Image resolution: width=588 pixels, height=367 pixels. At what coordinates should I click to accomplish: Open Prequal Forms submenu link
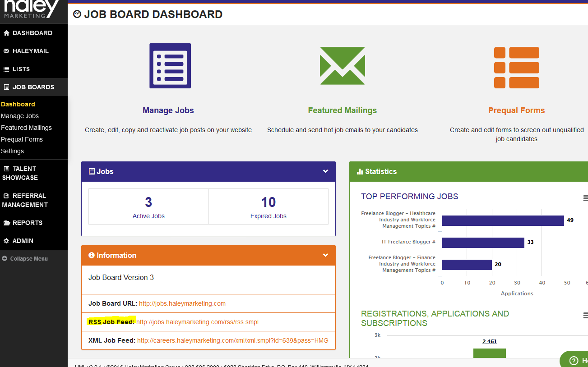point(22,139)
